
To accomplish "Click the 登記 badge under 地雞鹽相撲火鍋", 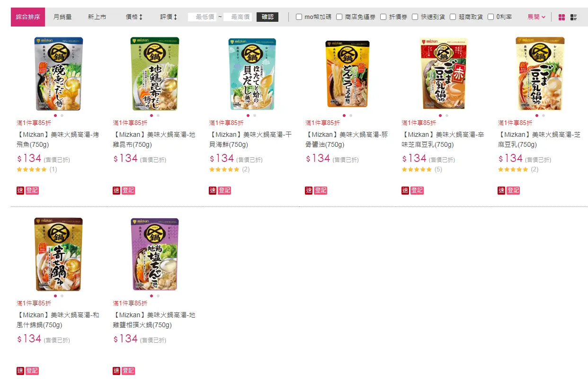I will [x=128, y=371].
